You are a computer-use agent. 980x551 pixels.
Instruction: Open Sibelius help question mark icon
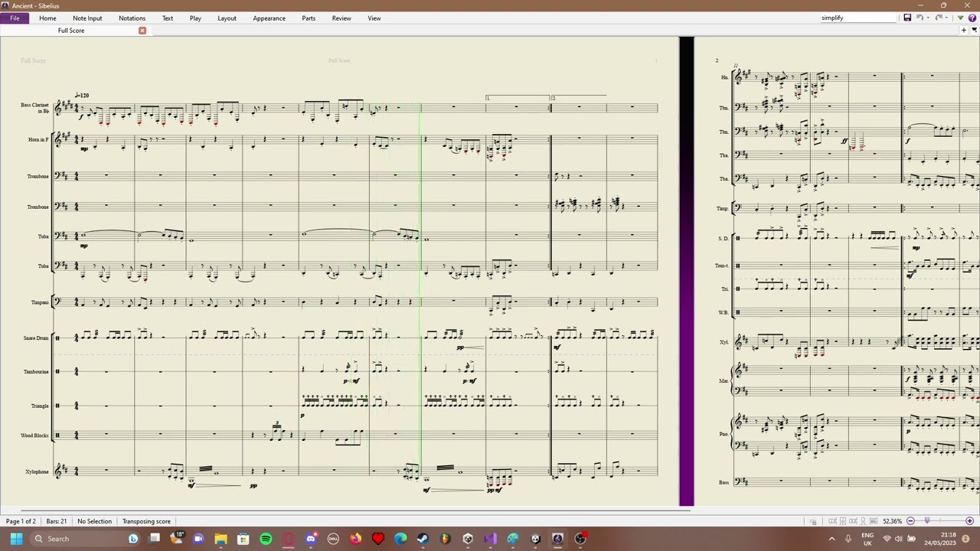972,18
